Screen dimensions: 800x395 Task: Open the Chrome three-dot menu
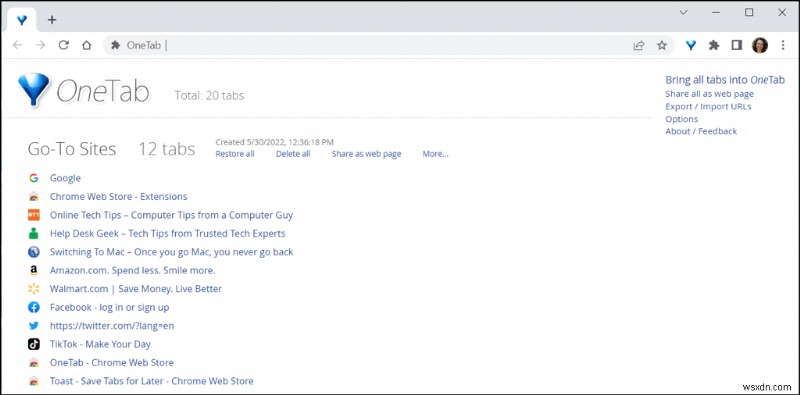(783, 45)
